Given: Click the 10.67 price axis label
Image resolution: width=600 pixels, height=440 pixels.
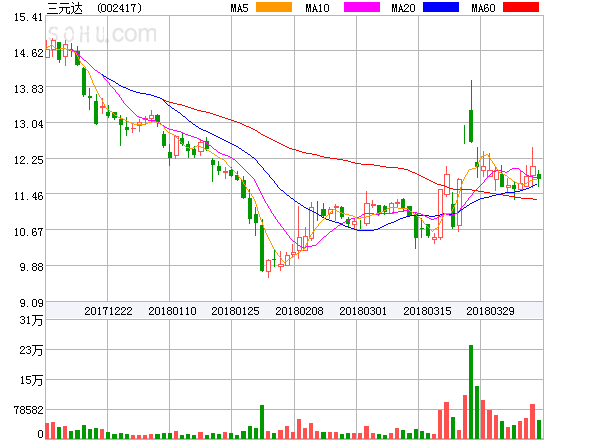Looking at the screenshot, I should 28,232.
